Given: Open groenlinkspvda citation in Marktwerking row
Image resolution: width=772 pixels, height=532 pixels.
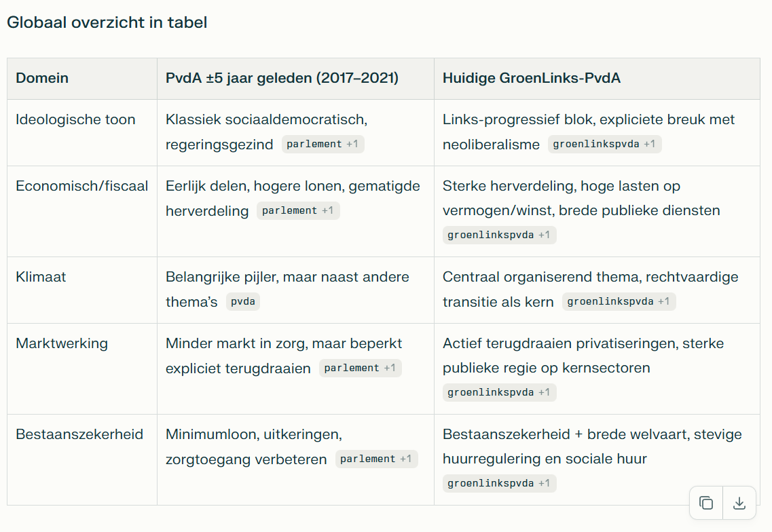Looking at the screenshot, I should tap(499, 392).
